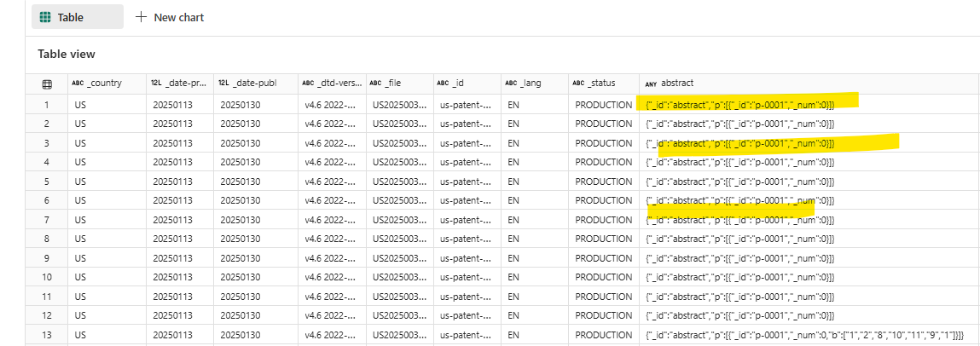This screenshot has width=980, height=346.
Task: Click the green Table grid icon
Action: [45, 18]
